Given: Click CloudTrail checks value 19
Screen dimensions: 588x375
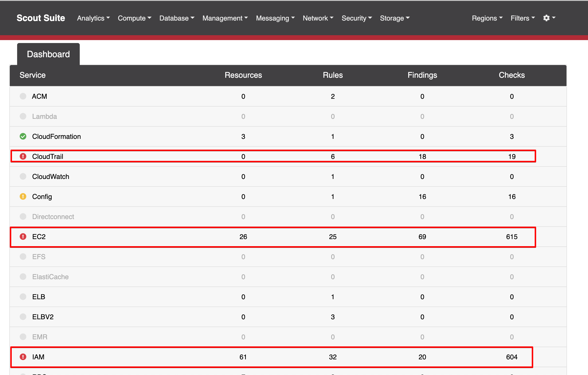Looking at the screenshot, I should (x=512, y=156).
